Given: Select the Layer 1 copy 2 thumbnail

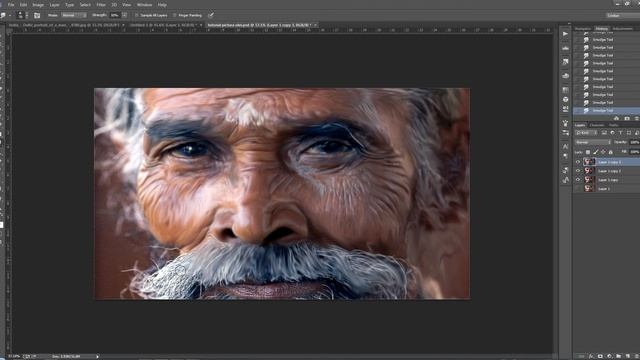Looking at the screenshot, I should [x=589, y=171].
